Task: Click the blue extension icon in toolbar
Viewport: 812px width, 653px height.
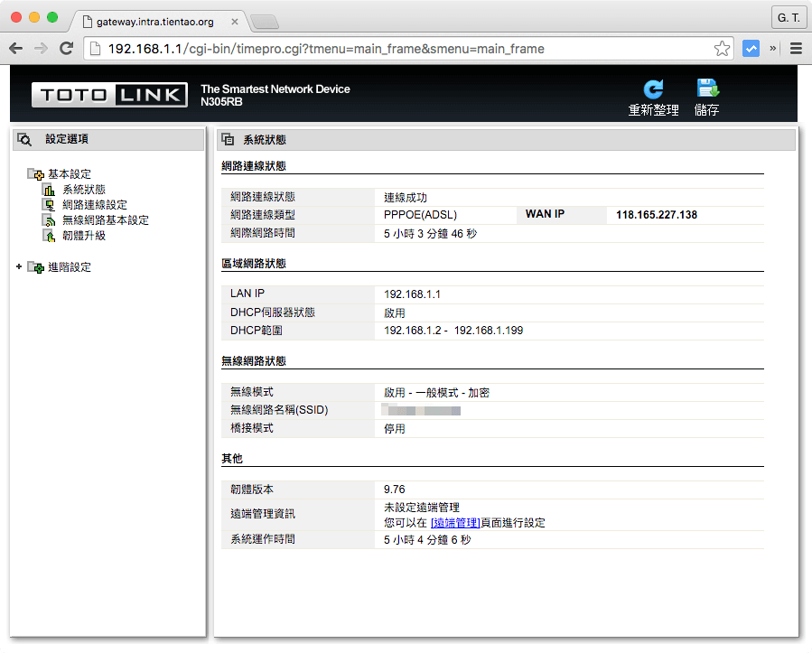Action: (751, 49)
